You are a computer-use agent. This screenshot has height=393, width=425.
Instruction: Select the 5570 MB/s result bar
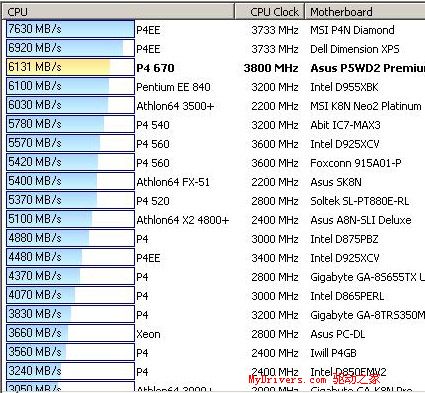70,143
